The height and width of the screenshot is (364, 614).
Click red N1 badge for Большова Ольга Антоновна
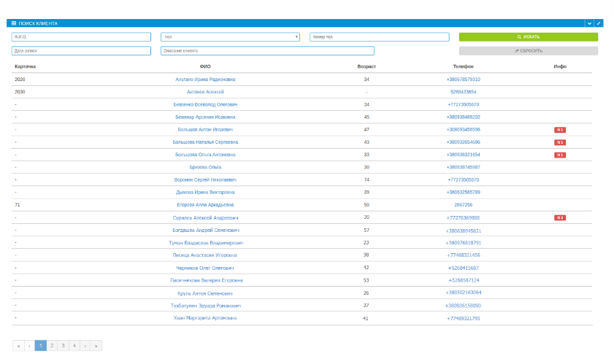(560, 155)
